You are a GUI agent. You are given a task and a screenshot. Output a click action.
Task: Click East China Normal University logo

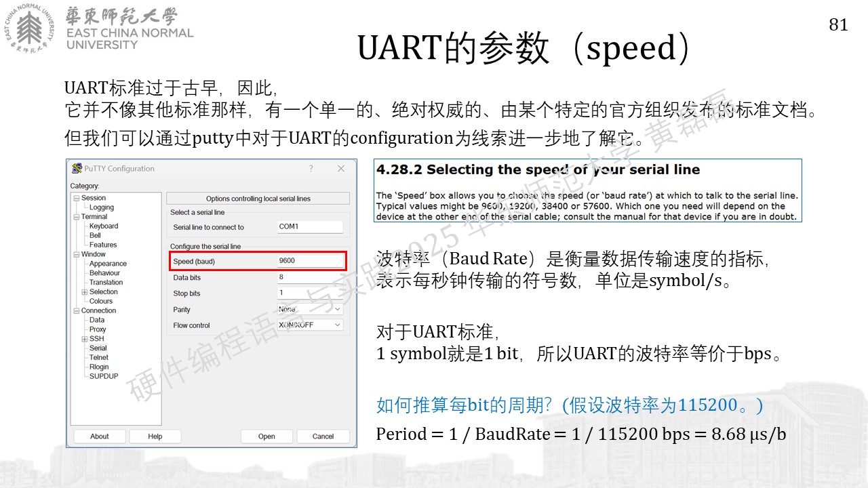coord(28,30)
